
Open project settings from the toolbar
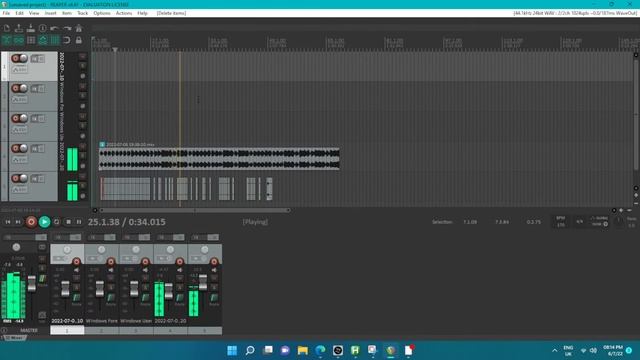(x=42, y=28)
